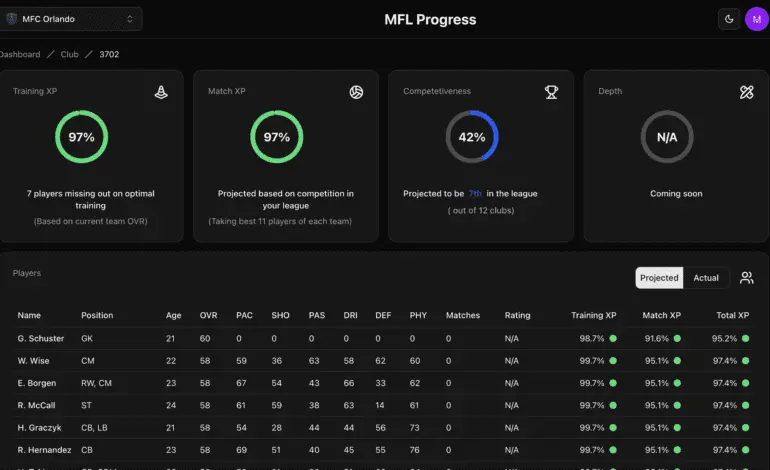The image size is (770, 470).
Task: Toggle dark mode moon icon
Action: coord(729,19)
